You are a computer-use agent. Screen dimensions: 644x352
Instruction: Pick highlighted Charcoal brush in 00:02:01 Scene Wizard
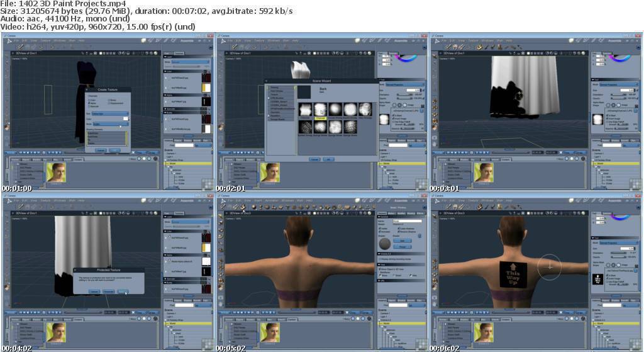pos(320,110)
